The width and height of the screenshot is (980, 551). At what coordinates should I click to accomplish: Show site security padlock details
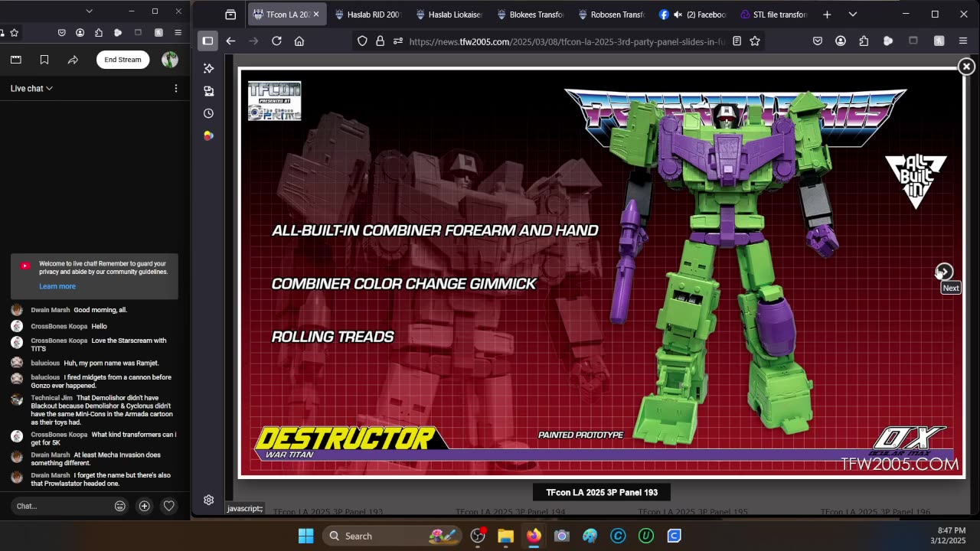coord(380,41)
